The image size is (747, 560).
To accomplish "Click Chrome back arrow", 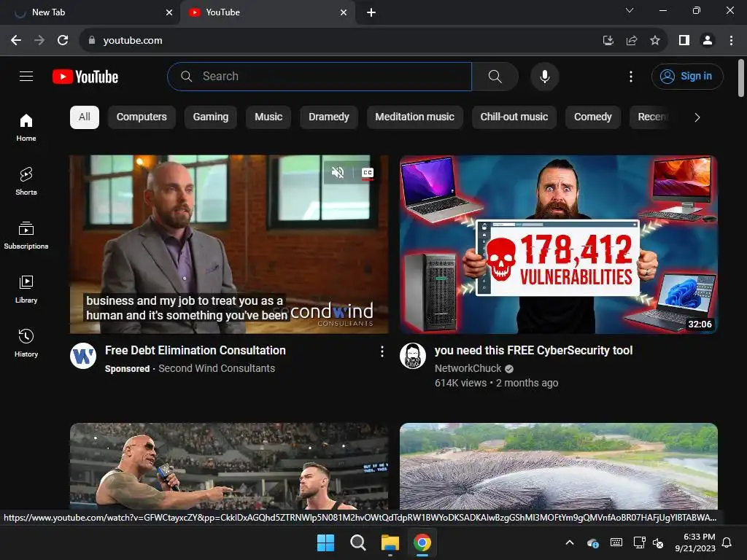I will point(16,41).
